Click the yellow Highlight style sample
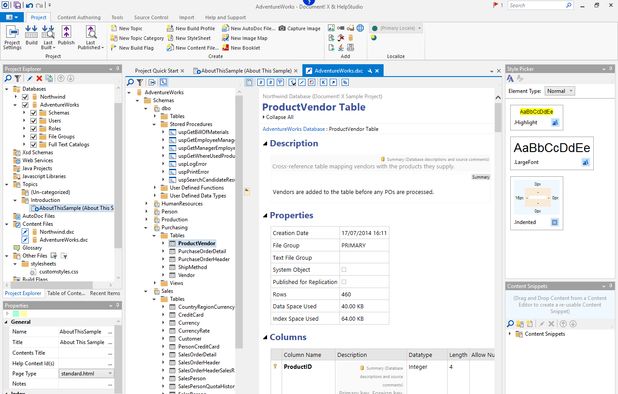The image size is (618, 394). (x=536, y=112)
